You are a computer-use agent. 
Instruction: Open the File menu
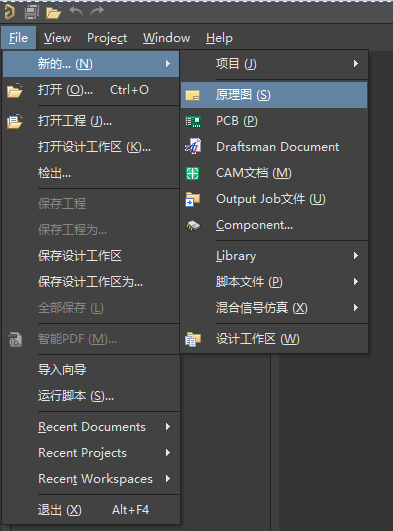pos(18,38)
